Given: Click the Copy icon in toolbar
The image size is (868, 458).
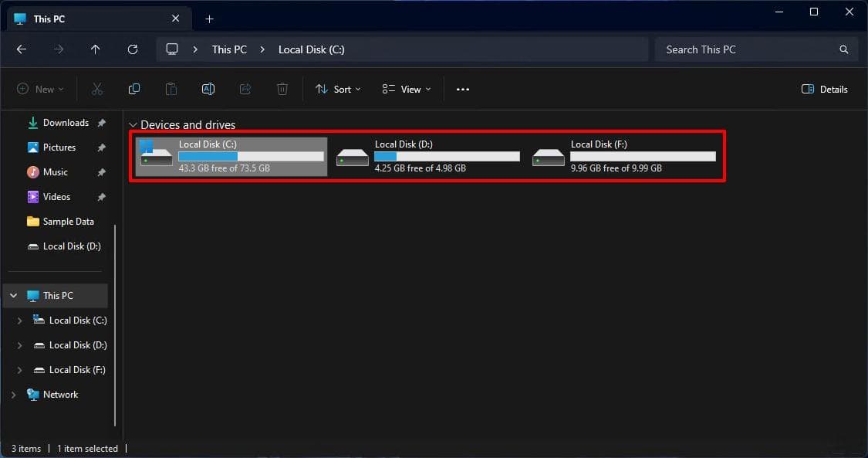Looking at the screenshot, I should (134, 89).
